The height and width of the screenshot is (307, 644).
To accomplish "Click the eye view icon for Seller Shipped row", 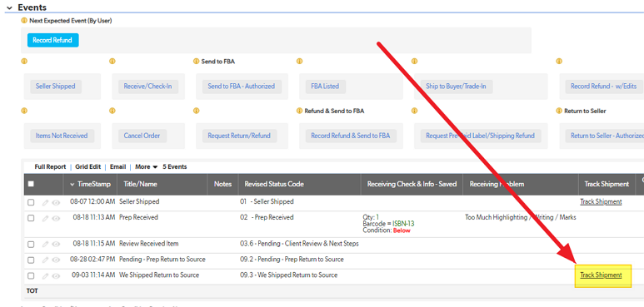I will (x=56, y=202).
